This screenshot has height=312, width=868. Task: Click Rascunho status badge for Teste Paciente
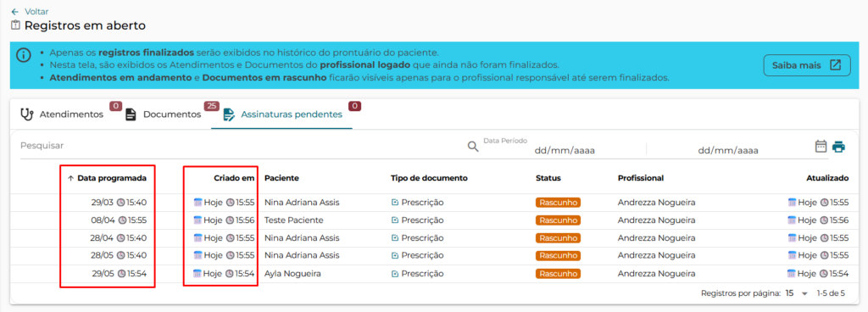click(x=558, y=220)
